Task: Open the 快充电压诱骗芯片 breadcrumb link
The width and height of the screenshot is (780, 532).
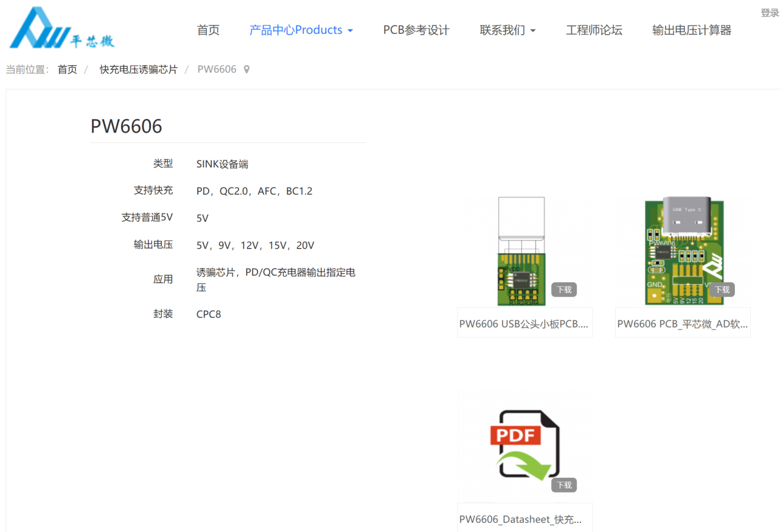Action: click(x=138, y=69)
